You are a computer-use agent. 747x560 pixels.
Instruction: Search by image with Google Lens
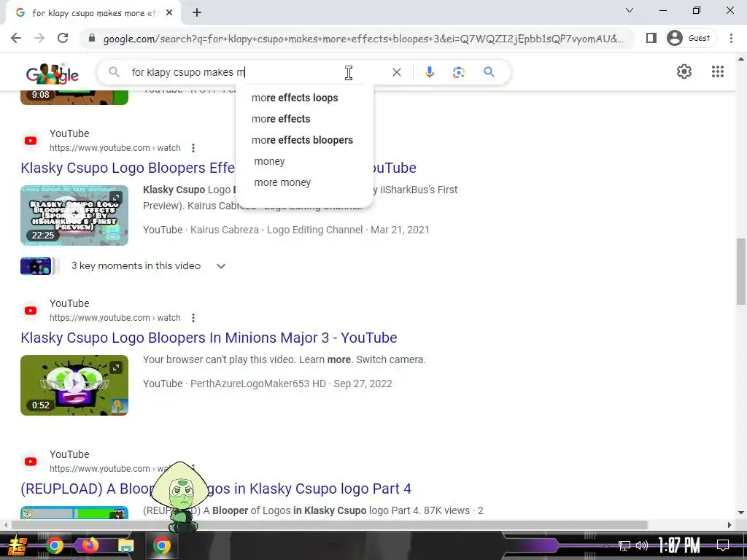(458, 72)
